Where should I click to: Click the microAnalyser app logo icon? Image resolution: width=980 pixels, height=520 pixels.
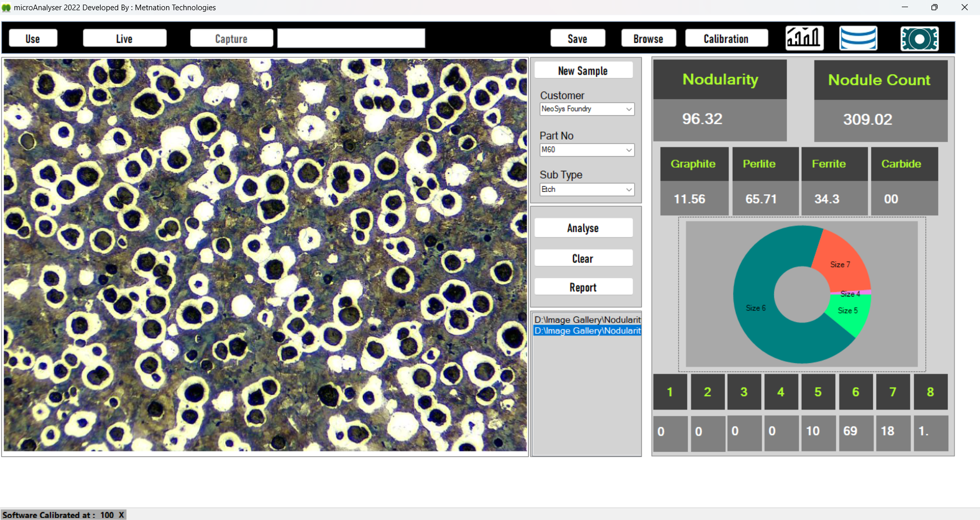[6, 8]
